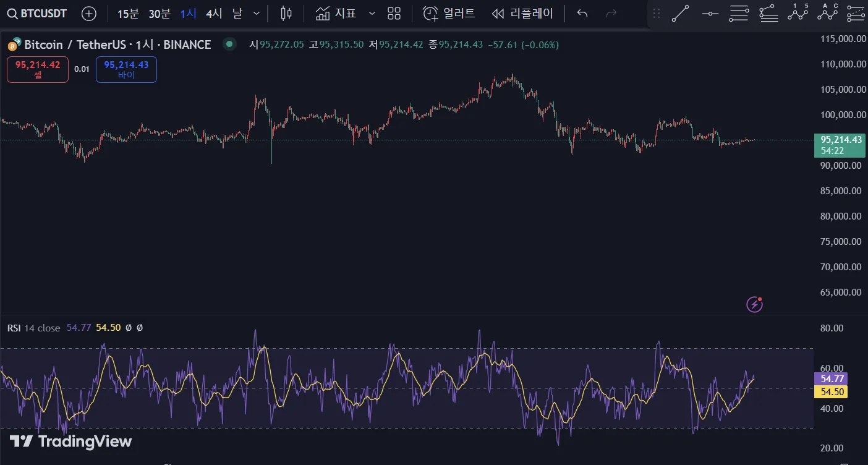Select the Elliott impulse wave 1-5 tool
This screenshot has height=465, width=868.
pos(798,12)
